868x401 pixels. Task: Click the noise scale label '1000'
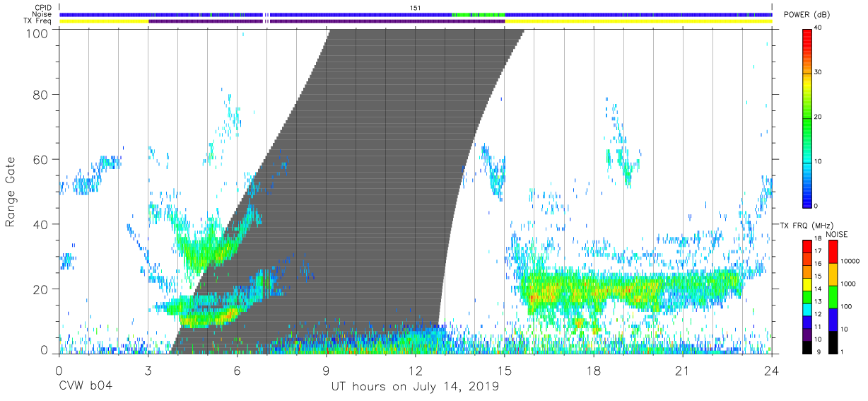coord(848,284)
